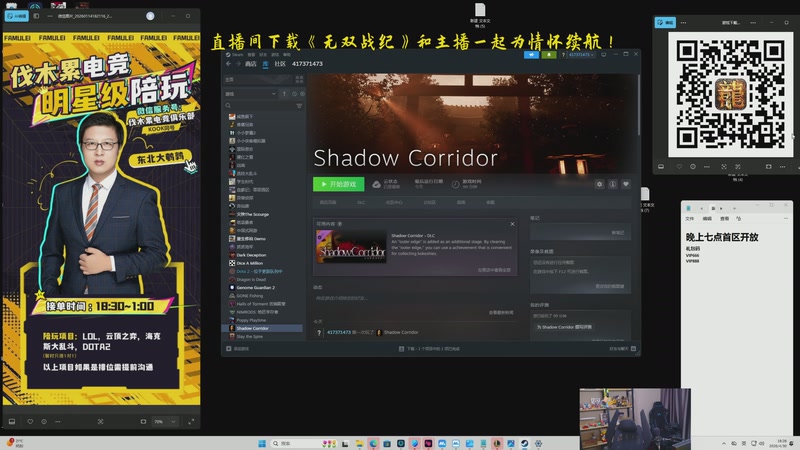Click the activity status input field

point(414,298)
